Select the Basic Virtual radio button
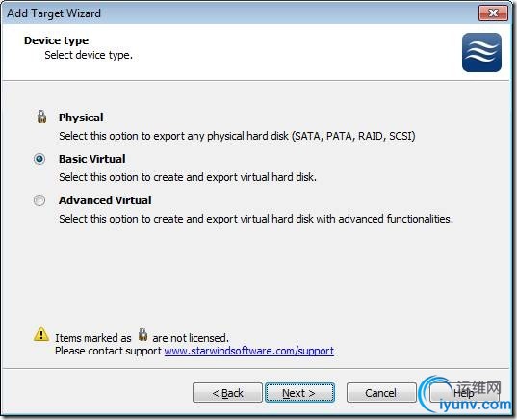517x420 pixels. click(39, 159)
